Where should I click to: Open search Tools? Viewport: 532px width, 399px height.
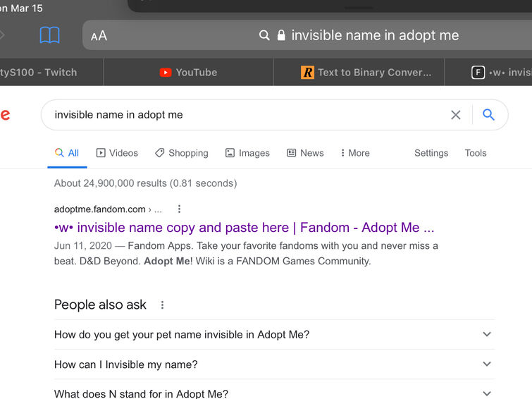pyautogui.click(x=476, y=153)
